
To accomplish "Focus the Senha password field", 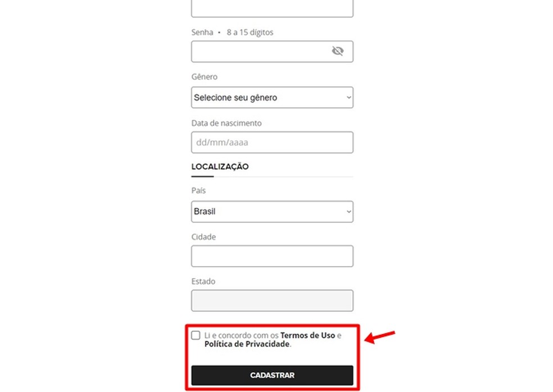I will [x=259, y=52].
